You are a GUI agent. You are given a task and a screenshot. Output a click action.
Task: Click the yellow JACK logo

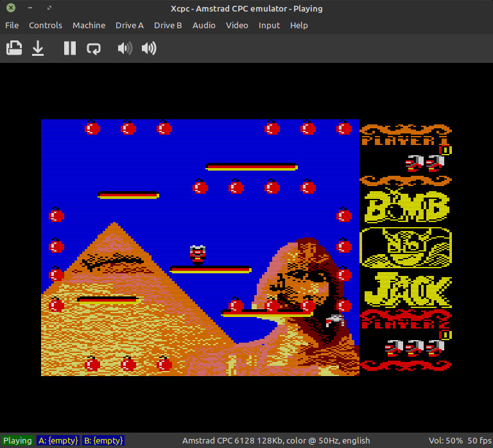click(408, 290)
